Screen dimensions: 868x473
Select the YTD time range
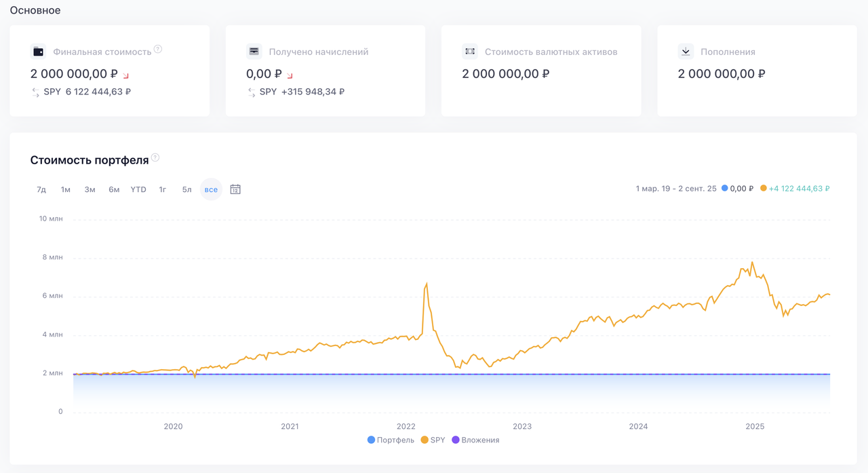click(x=138, y=189)
